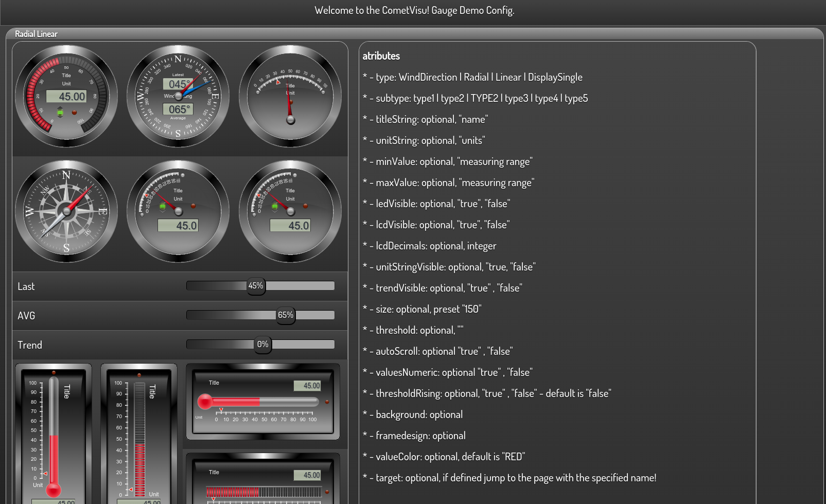This screenshot has height=504, width=826.
Task: Click the 'type: WindDirection | Radial | Linear' line
Action: 472,77
